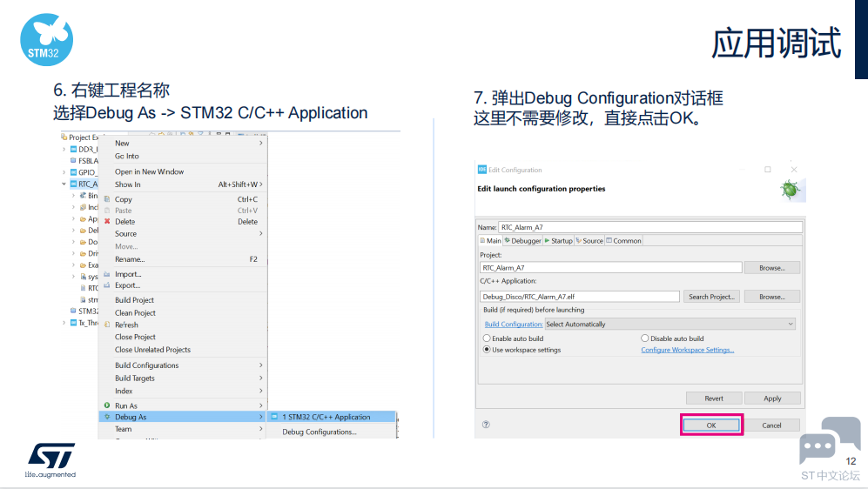Open the Build Configuration link
This screenshot has height=489, width=868.
(514, 325)
